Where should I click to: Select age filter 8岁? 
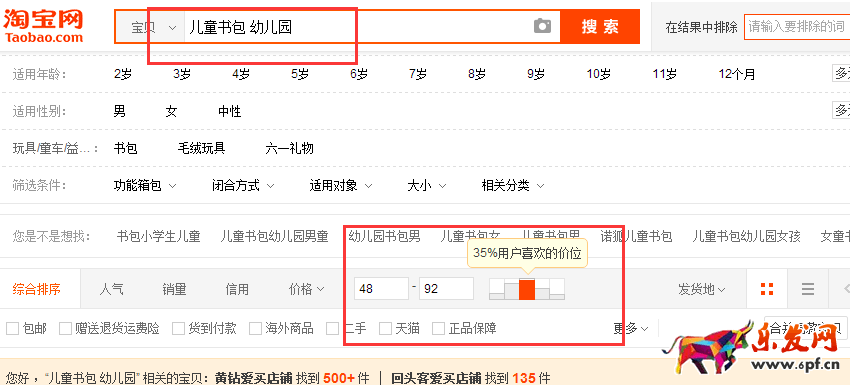click(x=477, y=74)
